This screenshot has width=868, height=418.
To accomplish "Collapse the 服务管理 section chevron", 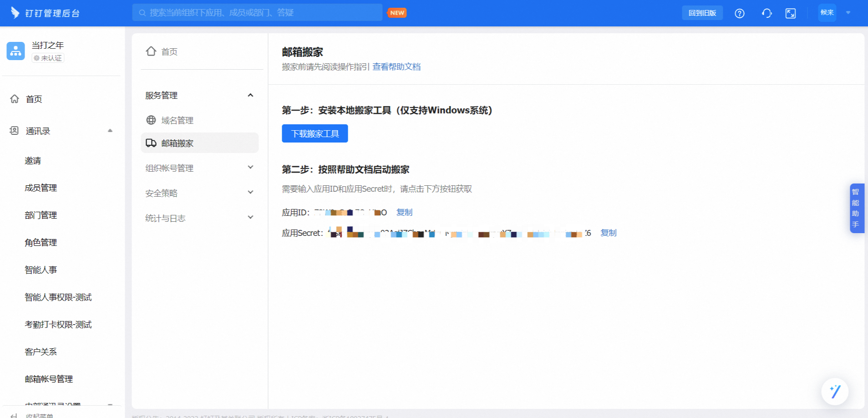I will pyautogui.click(x=250, y=95).
